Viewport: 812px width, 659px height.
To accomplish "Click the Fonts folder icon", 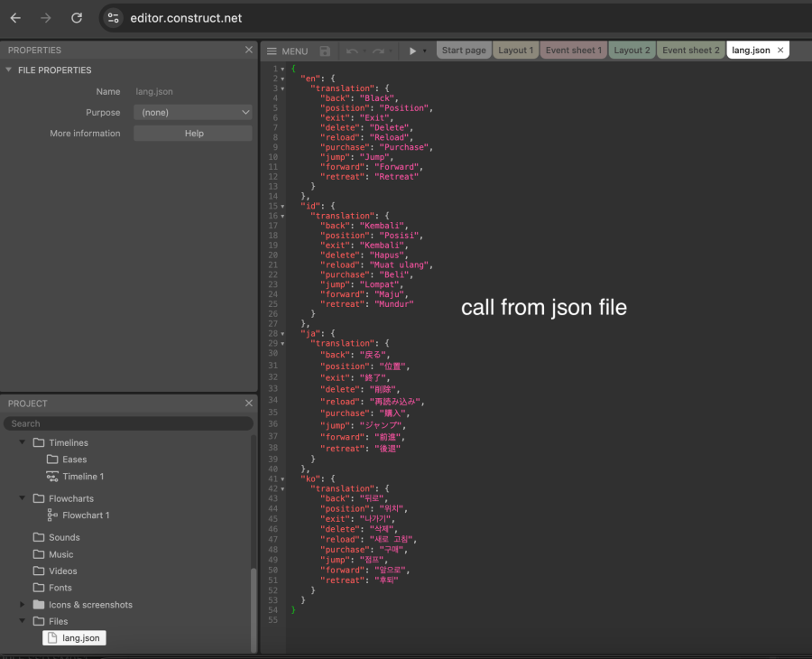I will (x=39, y=588).
